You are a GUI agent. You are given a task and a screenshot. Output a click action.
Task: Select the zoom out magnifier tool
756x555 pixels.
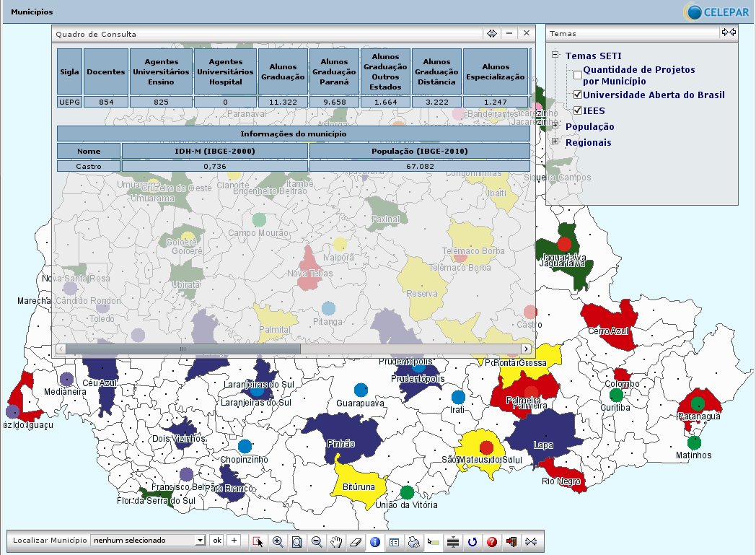[317, 541]
